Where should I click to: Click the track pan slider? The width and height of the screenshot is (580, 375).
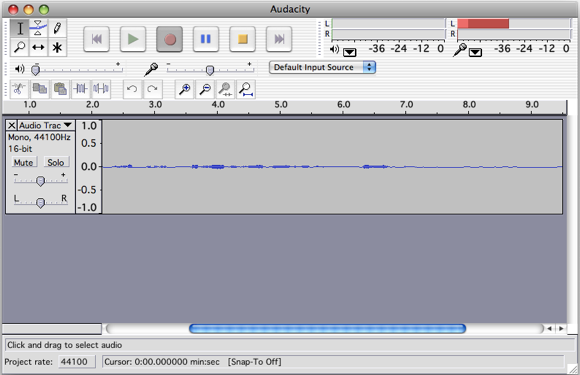click(x=40, y=202)
